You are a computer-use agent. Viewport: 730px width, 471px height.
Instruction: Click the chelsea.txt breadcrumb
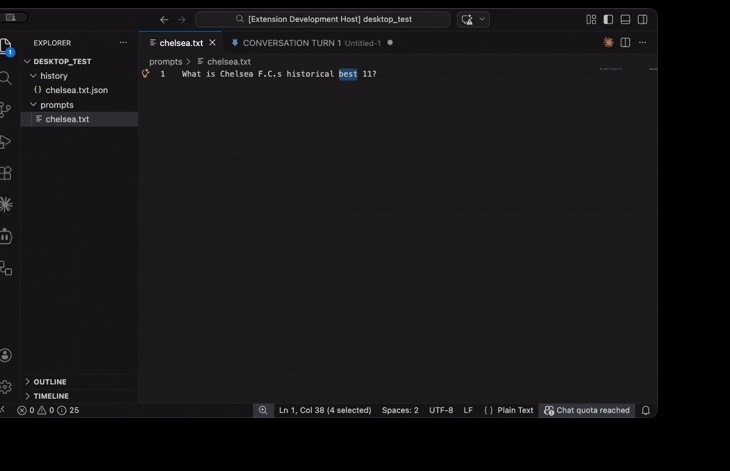[224, 61]
